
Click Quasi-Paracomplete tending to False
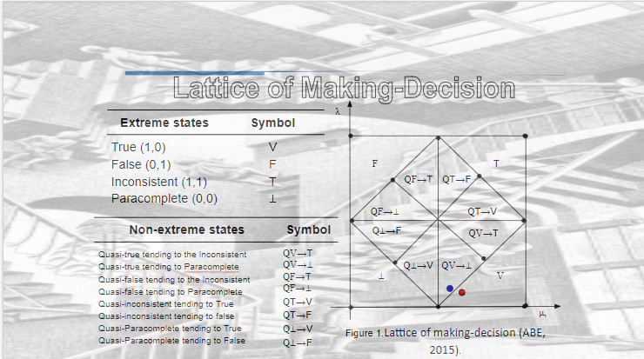point(171,341)
